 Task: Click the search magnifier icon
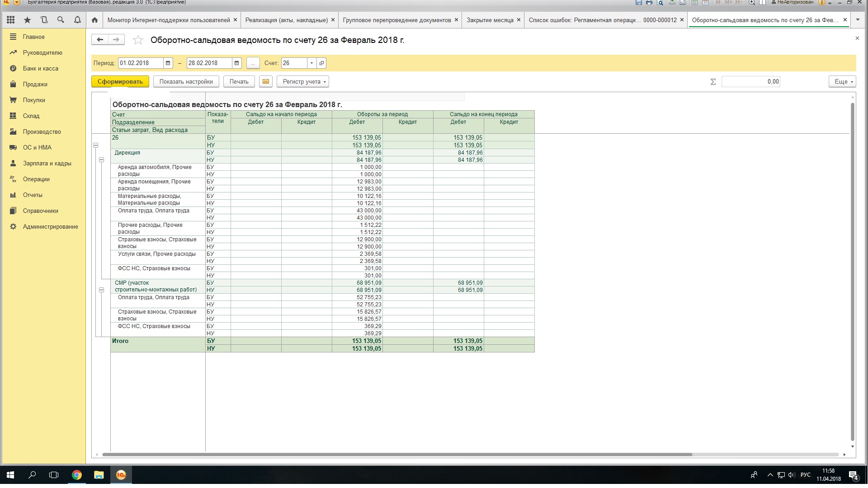(61, 20)
